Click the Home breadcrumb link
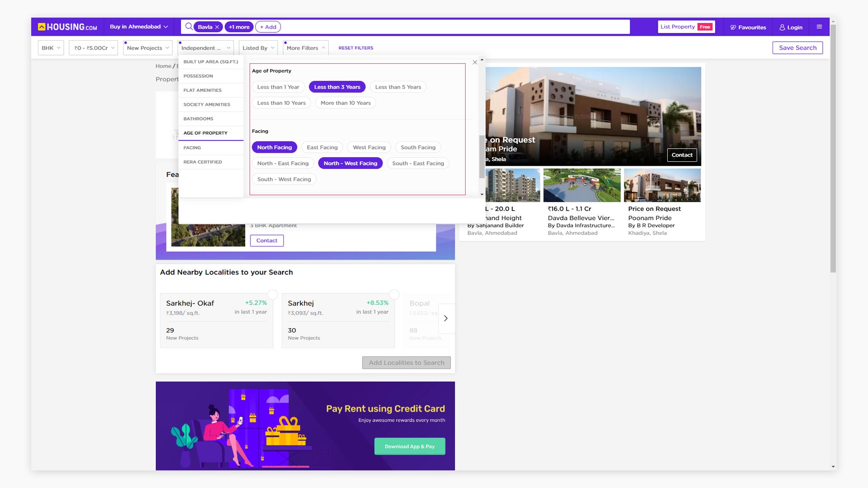 click(163, 66)
